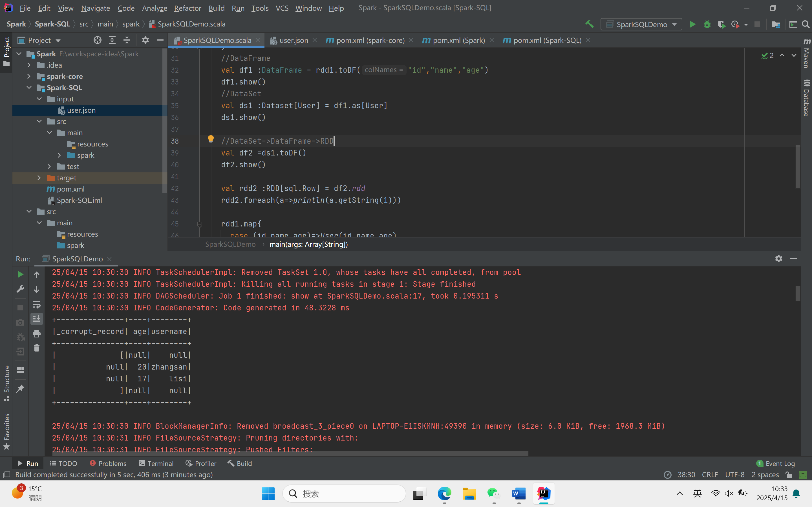Switch to the user.json editor tab
Image resolution: width=812 pixels, height=507 pixels.
click(293, 41)
